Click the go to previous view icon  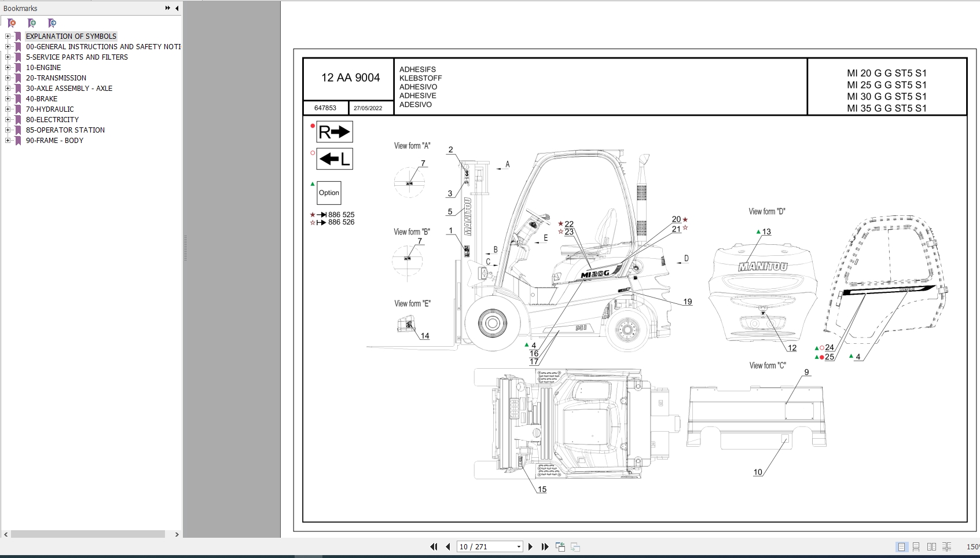[560, 546]
